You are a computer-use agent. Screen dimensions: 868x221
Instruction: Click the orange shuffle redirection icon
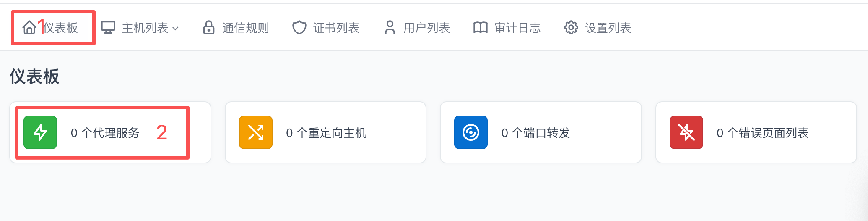pos(256,132)
